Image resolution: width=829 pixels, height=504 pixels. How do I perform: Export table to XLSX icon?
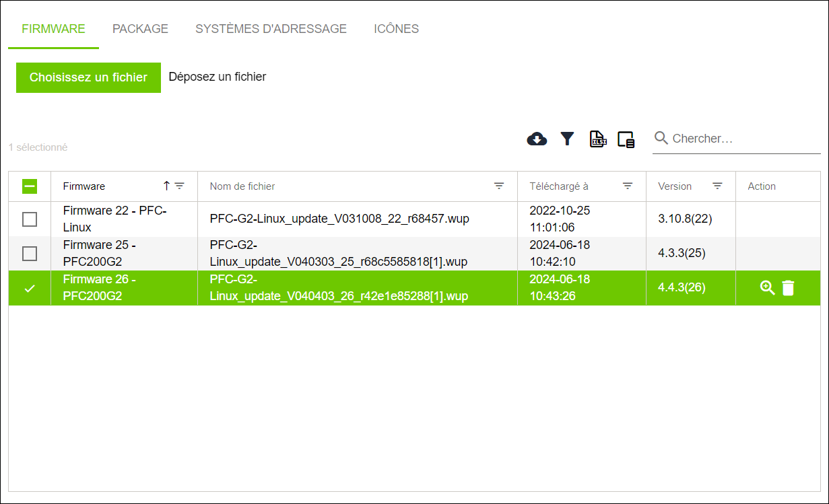598,139
